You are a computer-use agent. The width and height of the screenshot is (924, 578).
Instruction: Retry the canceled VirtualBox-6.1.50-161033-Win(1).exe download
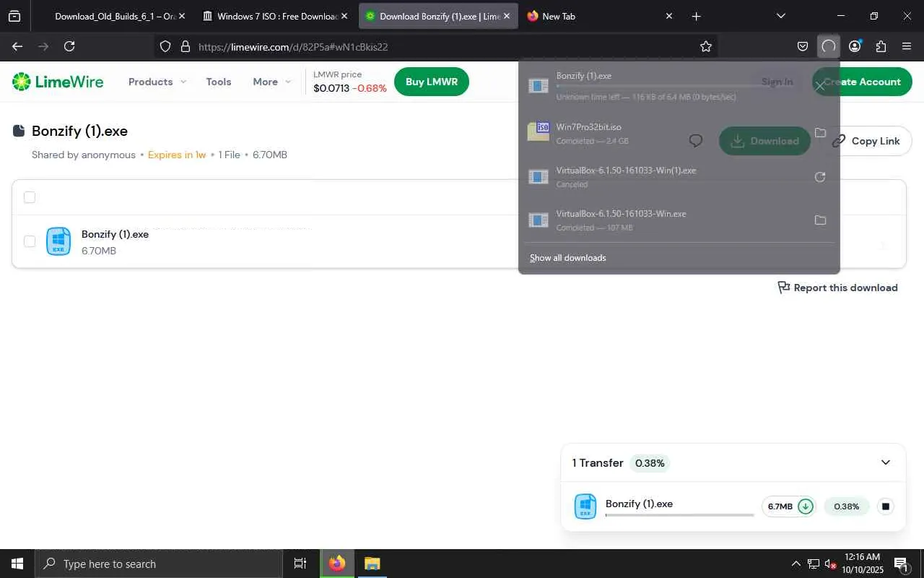[x=820, y=177]
